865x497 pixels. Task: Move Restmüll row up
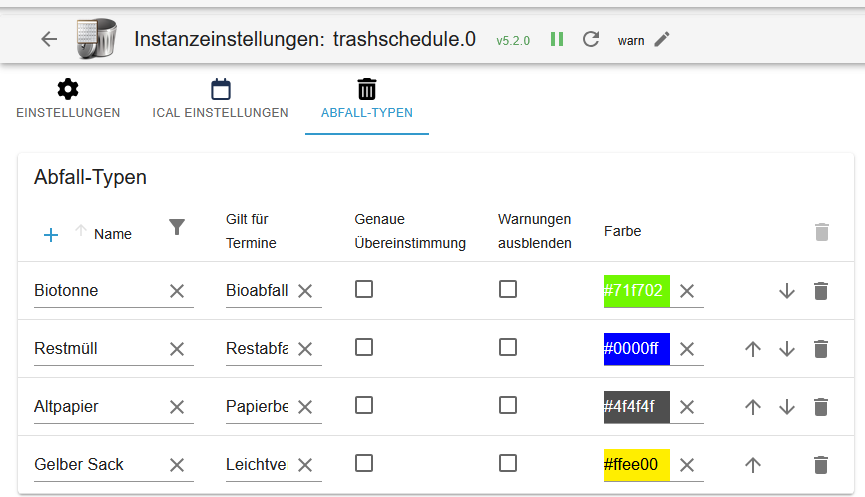753,349
